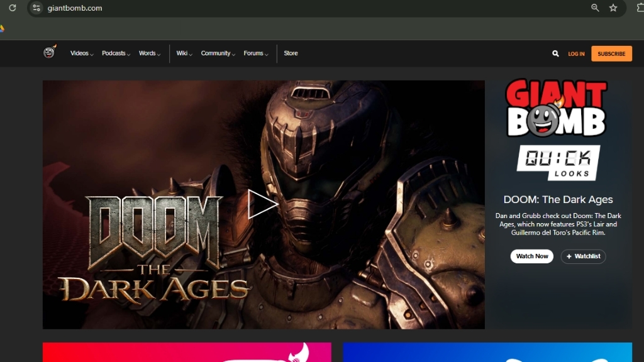Open the DOOM: The Dark Ages title link

pyautogui.click(x=558, y=199)
